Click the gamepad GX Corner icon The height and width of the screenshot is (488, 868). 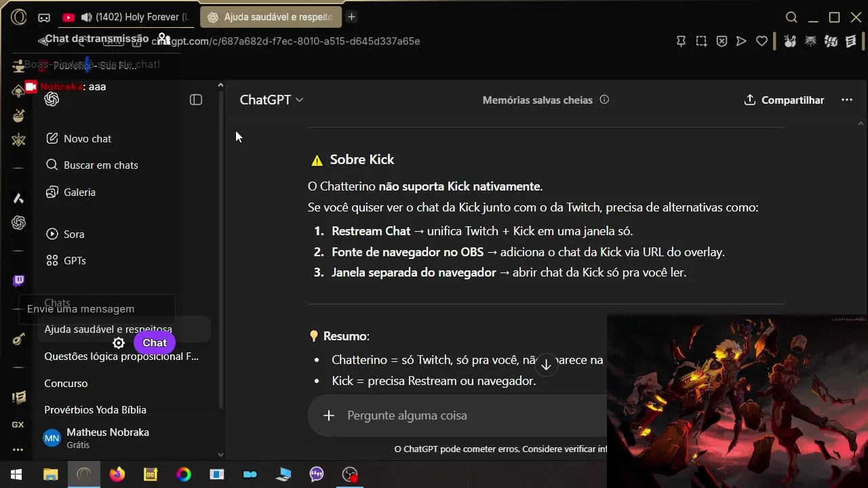pos(43,18)
